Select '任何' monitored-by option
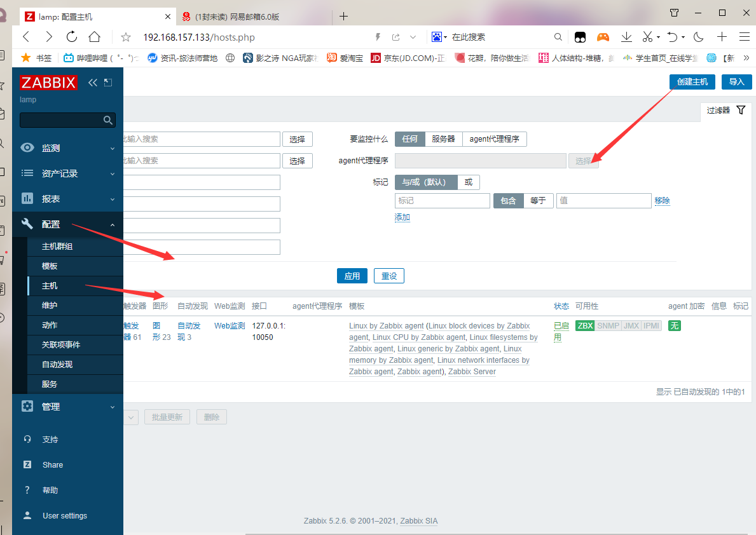The height and width of the screenshot is (535, 756). tap(410, 139)
